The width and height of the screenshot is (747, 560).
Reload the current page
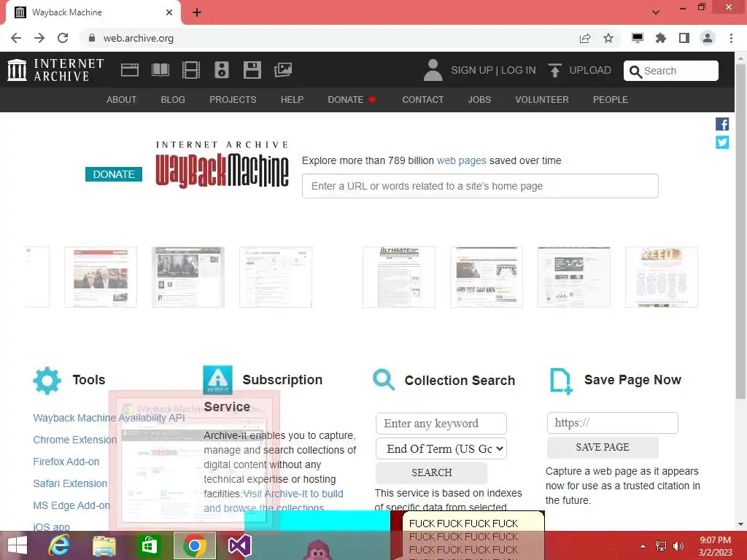[x=63, y=38]
